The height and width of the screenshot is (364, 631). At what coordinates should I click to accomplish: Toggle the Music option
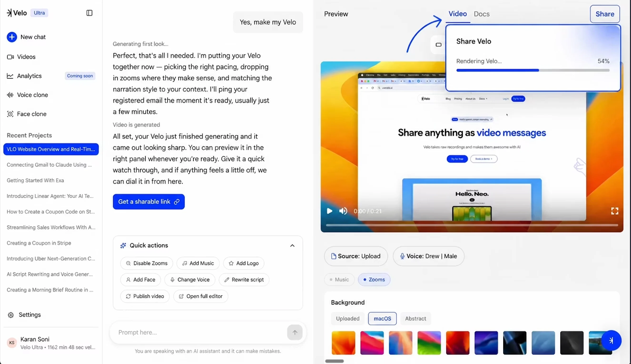pyautogui.click(x=339, y=280)
